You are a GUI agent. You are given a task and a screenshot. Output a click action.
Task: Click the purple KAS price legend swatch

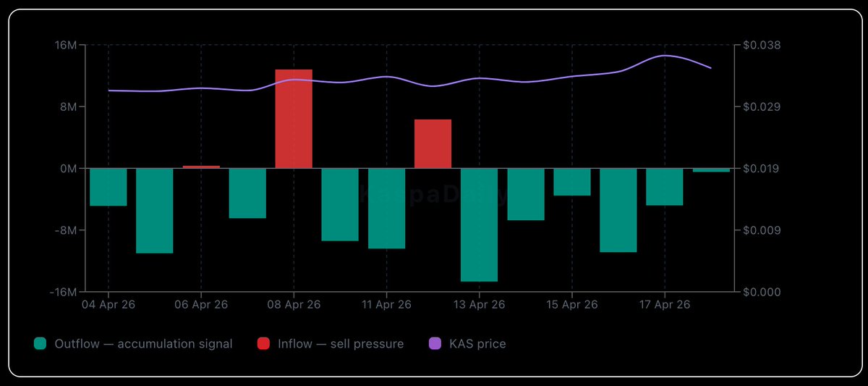pyautogui.click(x=435, y=344)
